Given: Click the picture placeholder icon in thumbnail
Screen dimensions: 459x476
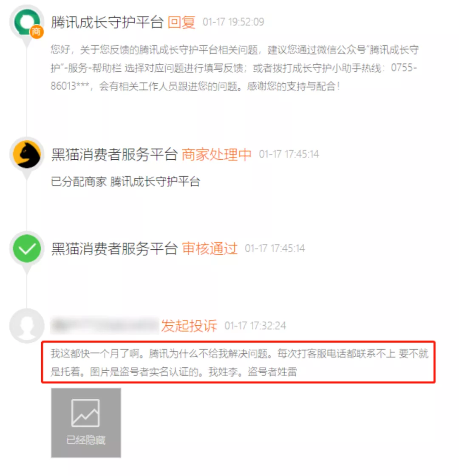Looking at the screenshot, I should tap(85, 413).
